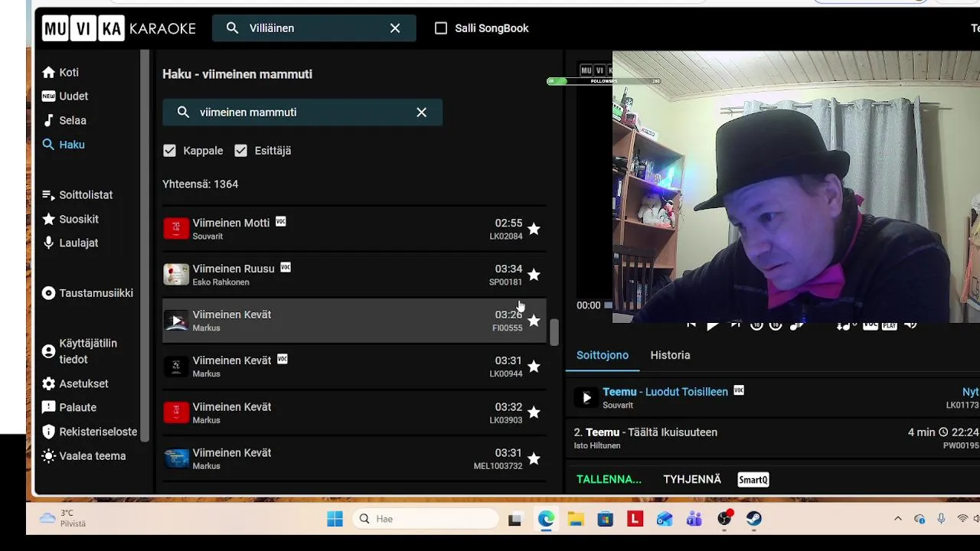Star the Viimeinen Kevät LK00944 song

click(x=534, y=367)
